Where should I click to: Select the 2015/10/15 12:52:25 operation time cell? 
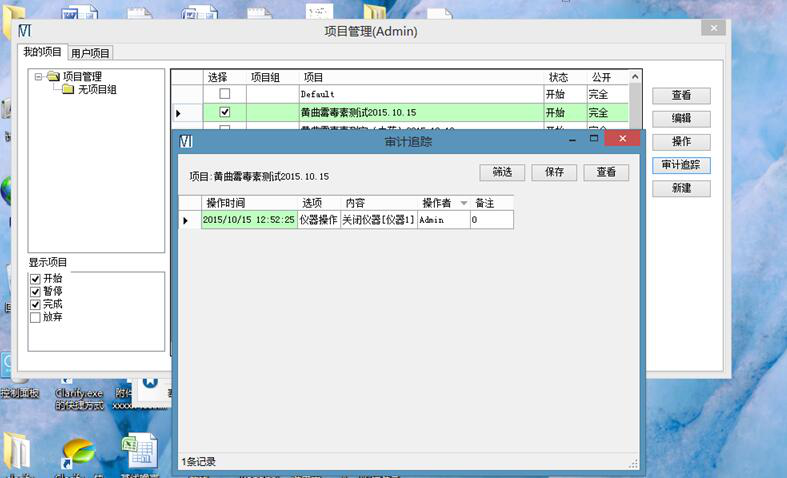point(249,220)
